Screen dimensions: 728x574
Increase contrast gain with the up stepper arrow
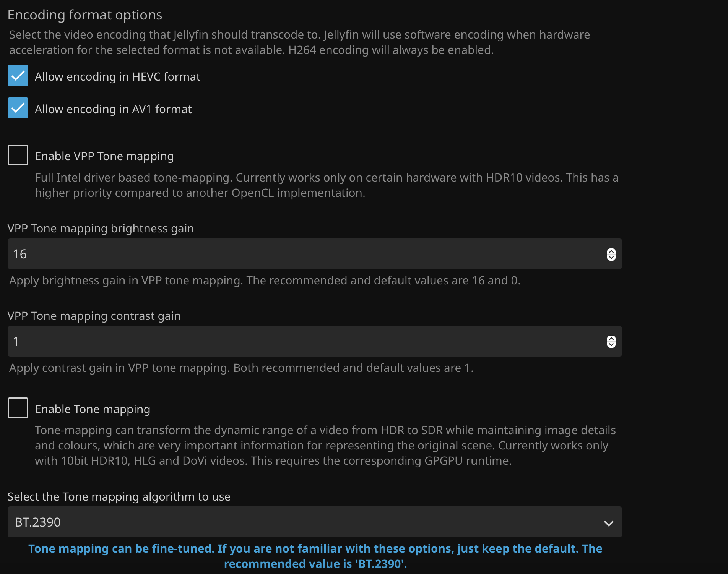[x=611, y=339]
